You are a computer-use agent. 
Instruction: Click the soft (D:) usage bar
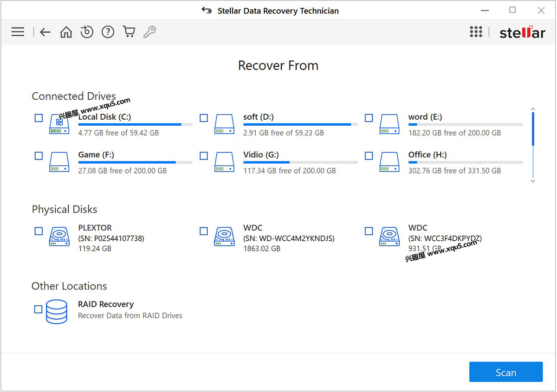[x=300, y=124]
